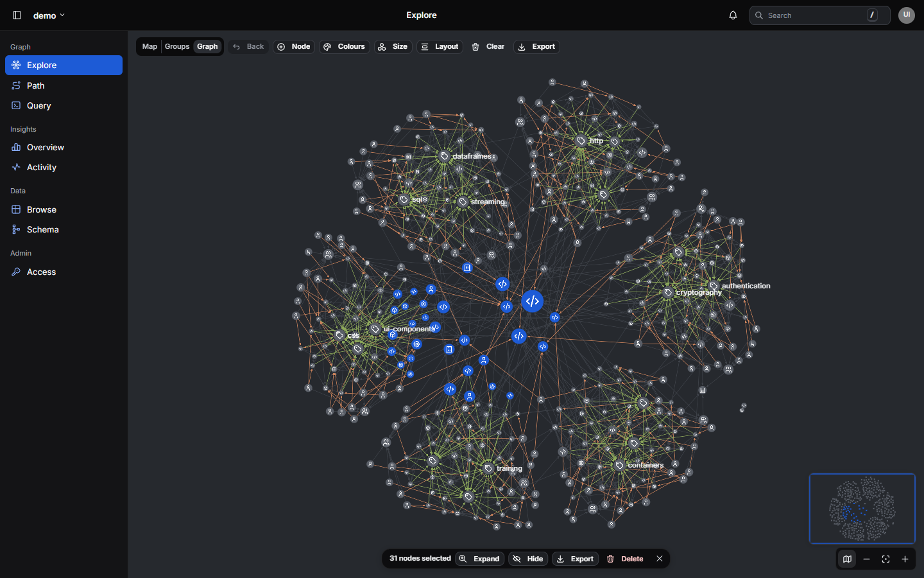The height and width of the screenshot is (578, 924).
Task: Open Browse under Data
Action: click(x=64, y=209)
